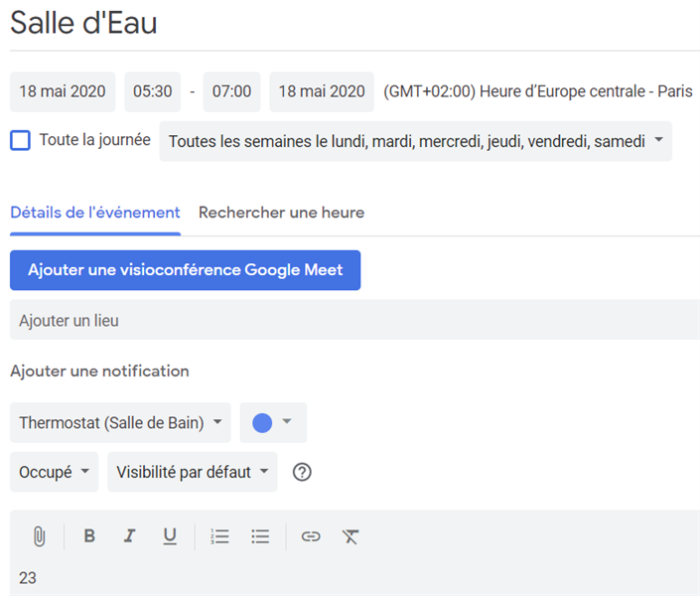Open the visibility help question mark

point(302,472)
